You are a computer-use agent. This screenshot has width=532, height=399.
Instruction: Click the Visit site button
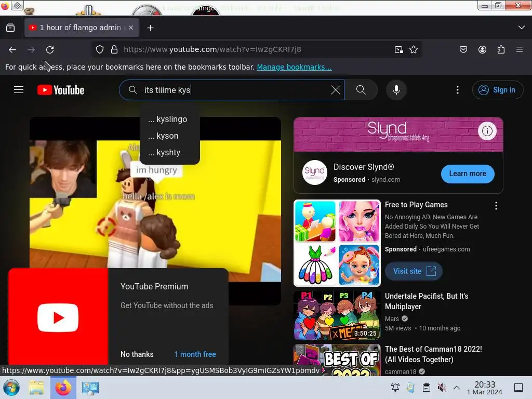pyautogui.click(x=414, y=271)
